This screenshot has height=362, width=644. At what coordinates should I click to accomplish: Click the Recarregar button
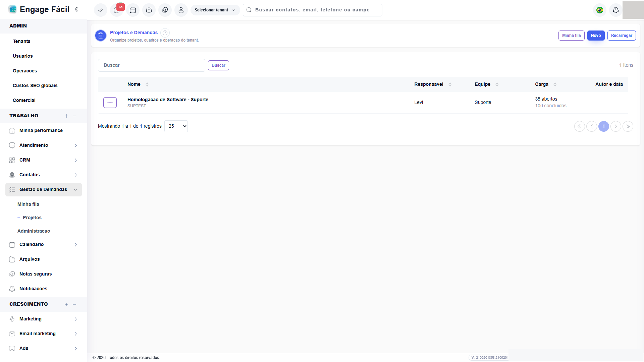(622, 36)
